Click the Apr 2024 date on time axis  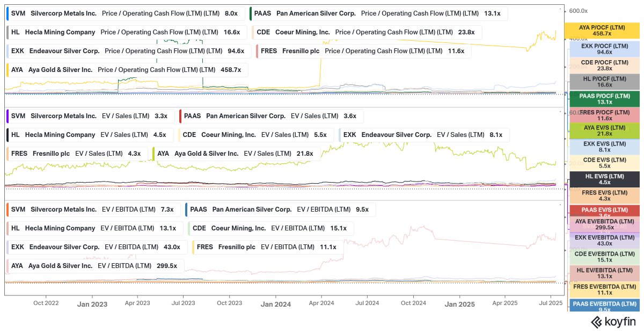(x=321, y=303)
